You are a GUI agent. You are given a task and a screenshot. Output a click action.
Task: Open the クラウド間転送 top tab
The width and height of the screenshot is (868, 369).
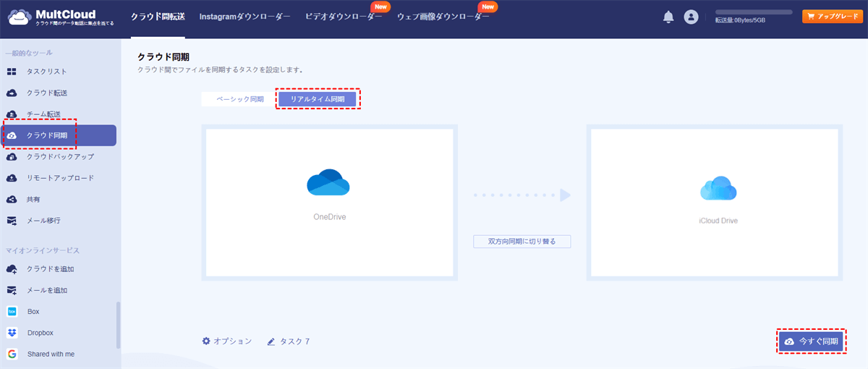(158, 17)
